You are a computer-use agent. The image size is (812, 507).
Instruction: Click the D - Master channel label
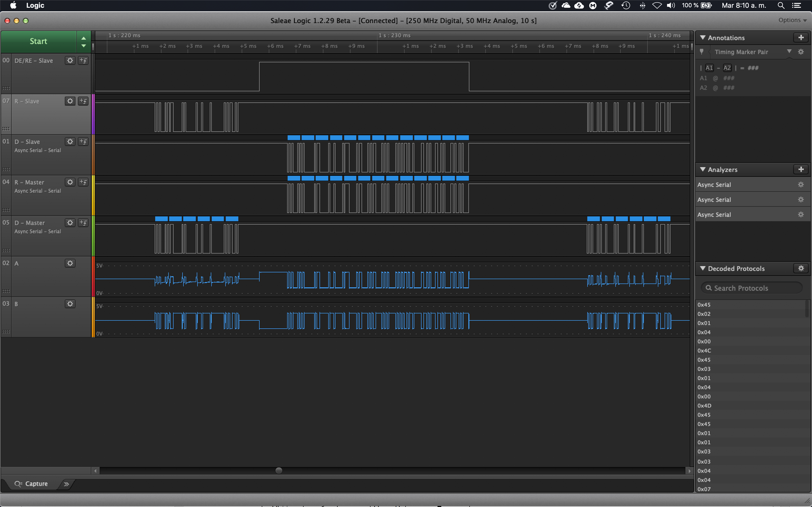pos(29,223)
